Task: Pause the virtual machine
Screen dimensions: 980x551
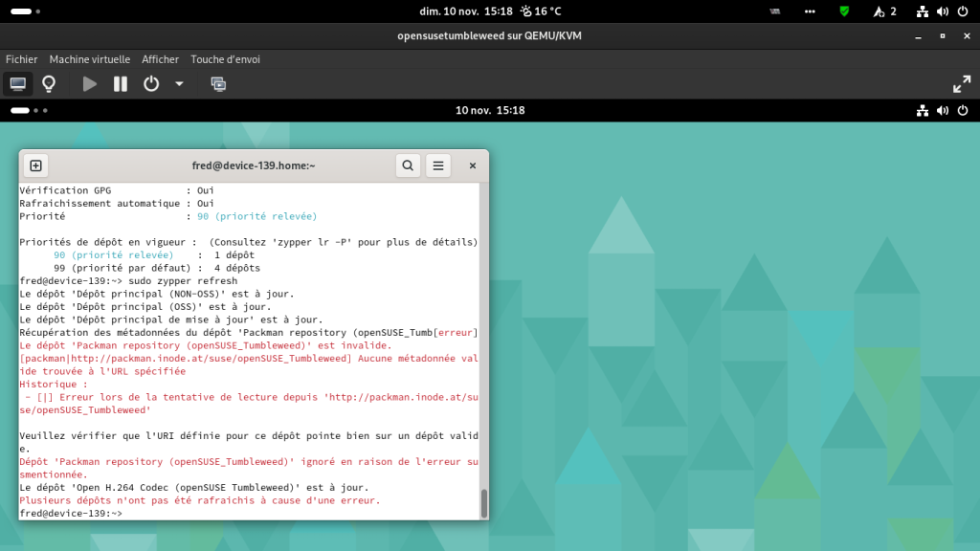Action: click(120, 84)
